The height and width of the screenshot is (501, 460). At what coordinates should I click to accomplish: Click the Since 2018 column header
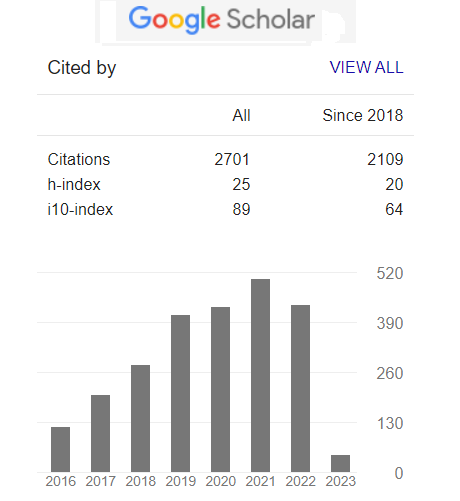pyautogui.click(x=363, y=115)
